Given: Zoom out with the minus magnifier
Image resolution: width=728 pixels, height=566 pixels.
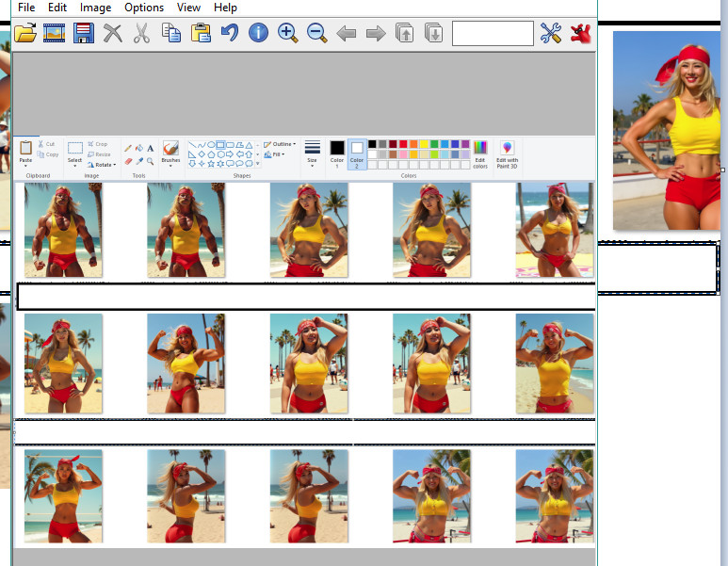Looking at the screenshot, I should (x=317, y=33).
